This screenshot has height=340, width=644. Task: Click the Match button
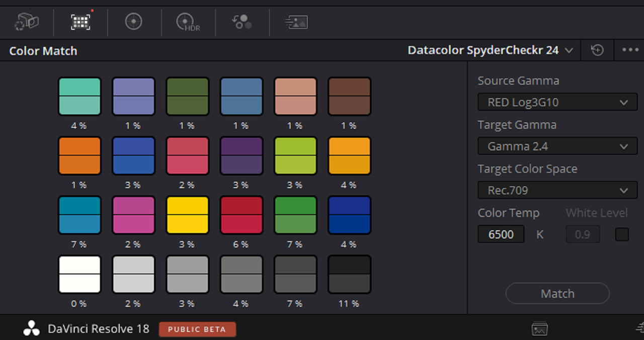click(557, 293)
